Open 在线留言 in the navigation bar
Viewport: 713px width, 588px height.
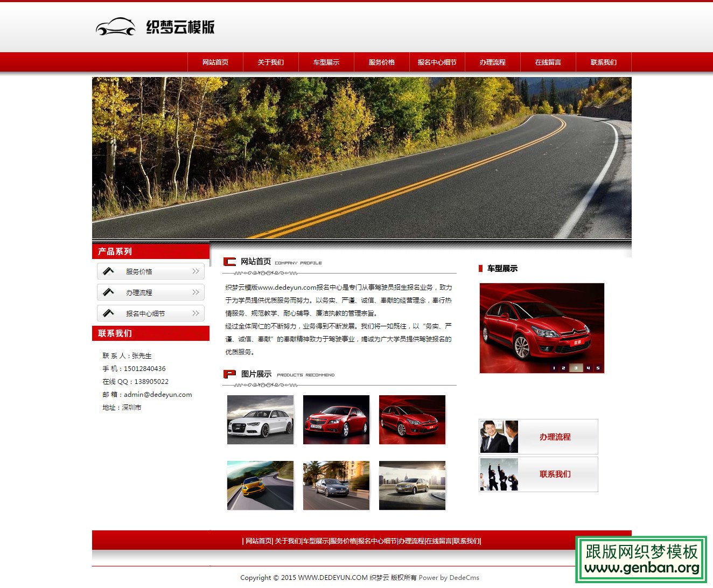[x=548, y=62]
